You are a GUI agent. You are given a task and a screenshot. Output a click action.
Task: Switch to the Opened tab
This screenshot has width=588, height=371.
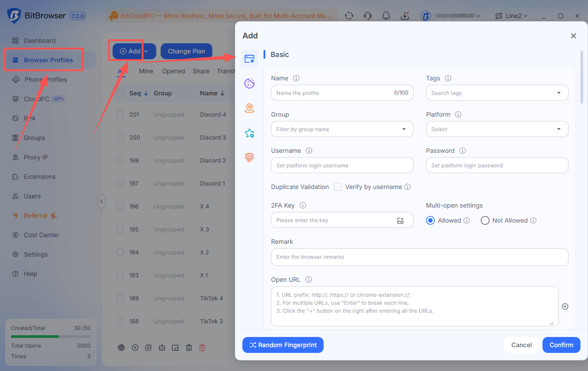[x=173, y=71]
